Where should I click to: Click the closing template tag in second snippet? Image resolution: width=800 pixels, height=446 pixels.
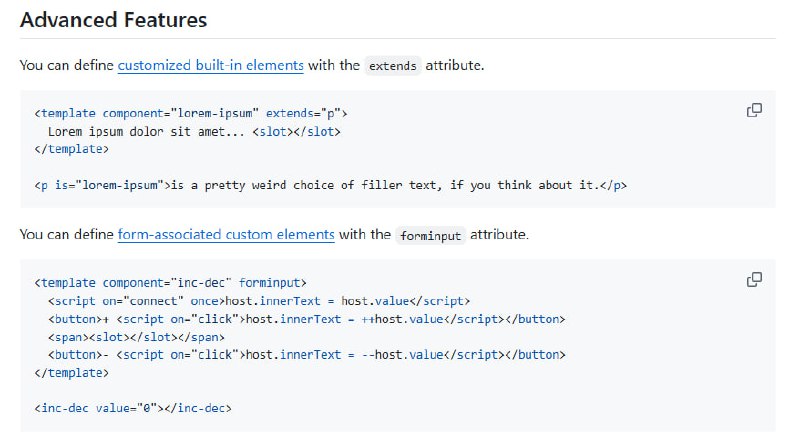click(70, 372)
